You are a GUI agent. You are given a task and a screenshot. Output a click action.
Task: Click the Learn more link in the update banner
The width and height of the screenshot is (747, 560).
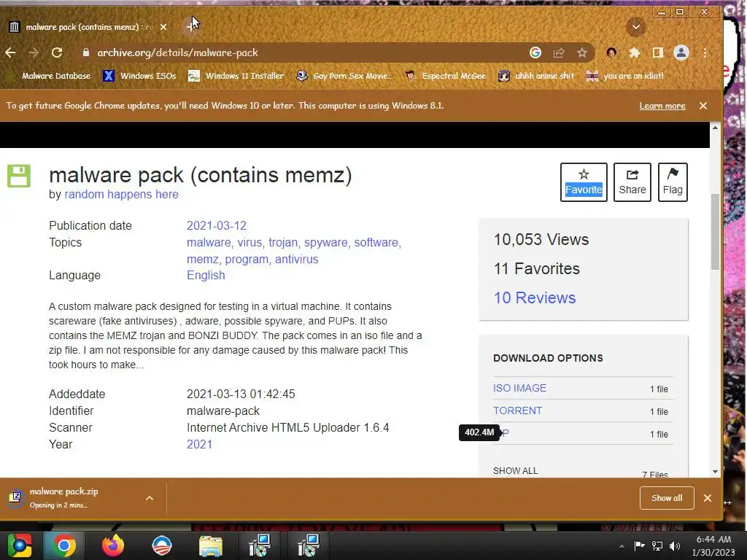pyautogui.click(x=662, y=106)
